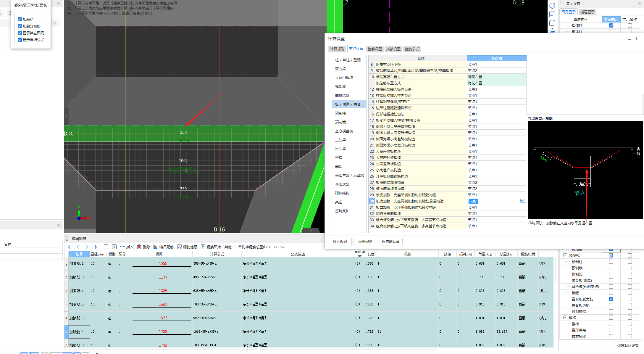This screenshot has width=644, height=354.
Task: Close the lower-left 名称 panel
Action: 59,225
